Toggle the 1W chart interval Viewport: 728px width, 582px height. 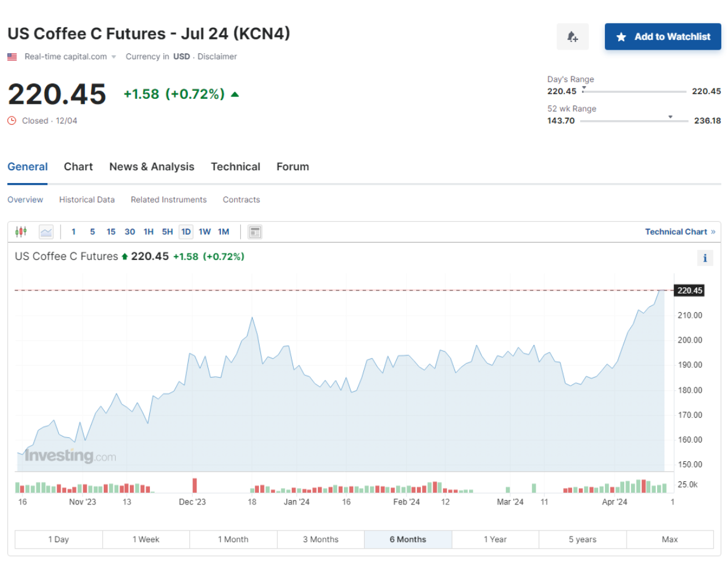(204, 232)
